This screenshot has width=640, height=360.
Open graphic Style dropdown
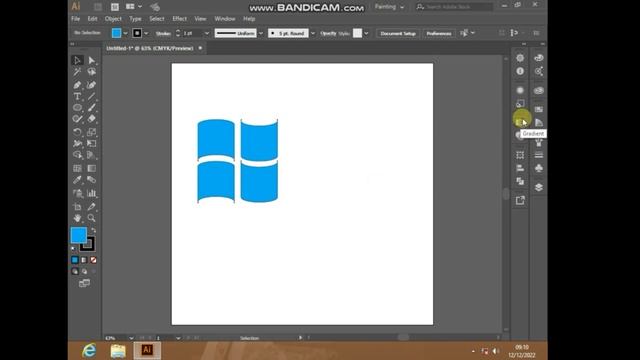coord(366,33)
